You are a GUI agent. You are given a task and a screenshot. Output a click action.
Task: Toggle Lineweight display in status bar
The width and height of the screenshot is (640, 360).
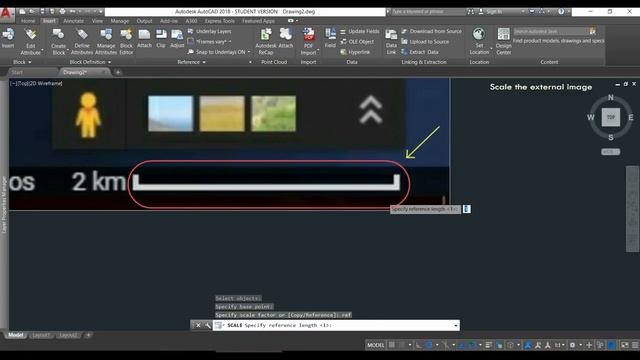489,345
